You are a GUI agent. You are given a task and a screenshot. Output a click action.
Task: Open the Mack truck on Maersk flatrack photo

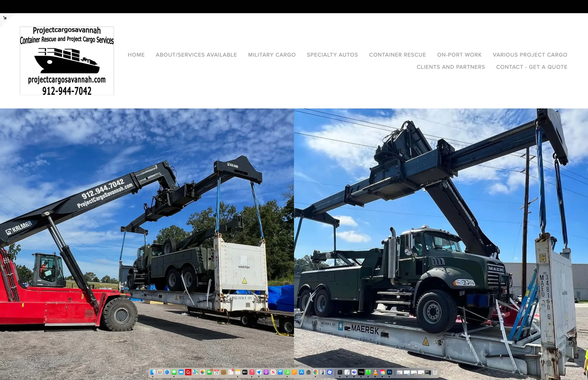[x=441, y=237]
